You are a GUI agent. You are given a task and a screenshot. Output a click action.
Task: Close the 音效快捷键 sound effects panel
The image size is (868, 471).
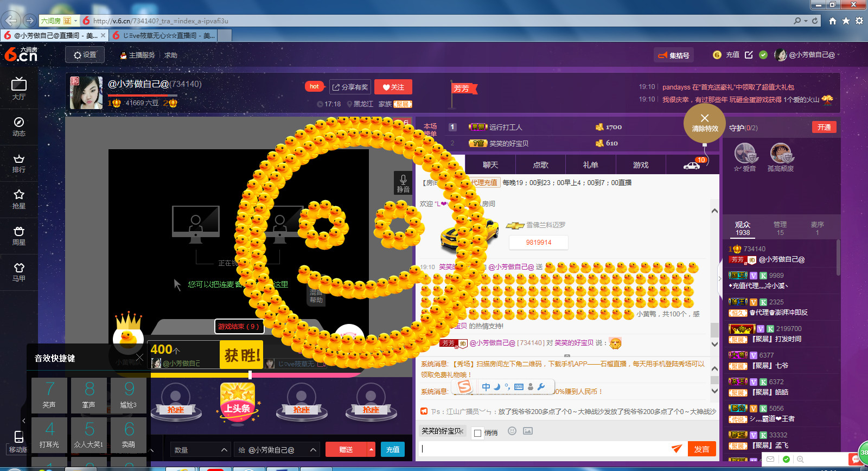(x=139, y=357)
